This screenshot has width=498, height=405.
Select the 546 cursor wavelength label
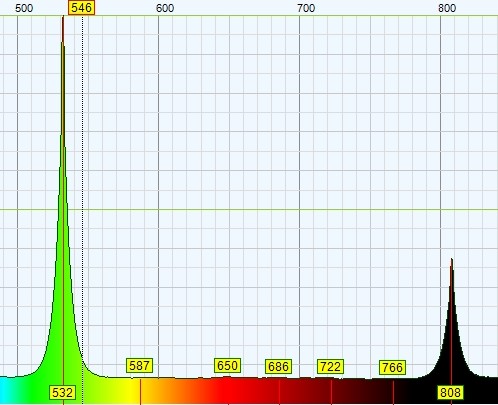pos(82,8)
